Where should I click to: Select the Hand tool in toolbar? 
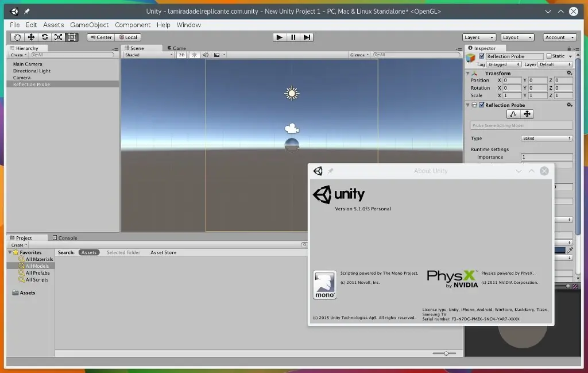click(x=17, y=37)
